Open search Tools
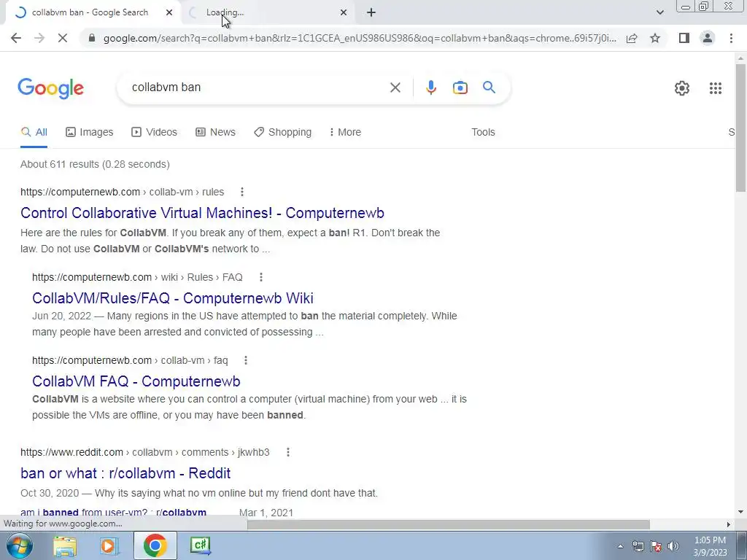Image resolution: width=747 pixels, height=560 pixels. (x=483, y=133)
